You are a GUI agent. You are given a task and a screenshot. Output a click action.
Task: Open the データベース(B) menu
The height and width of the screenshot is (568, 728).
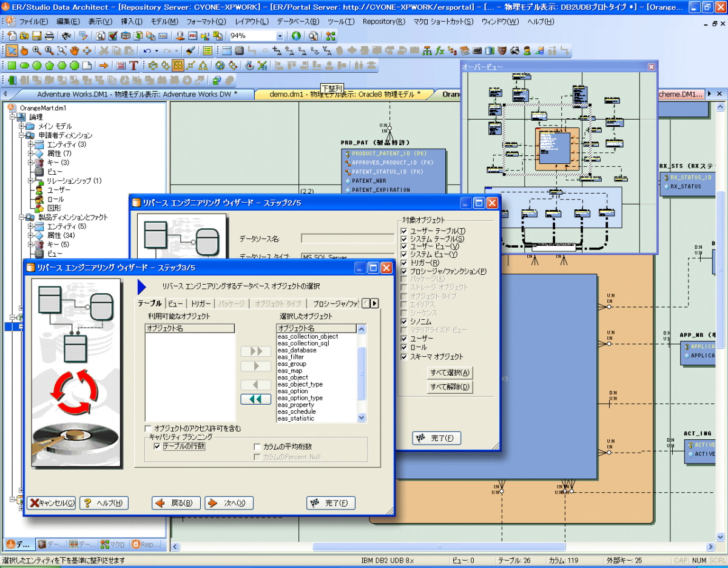click(x=299, y=21)
